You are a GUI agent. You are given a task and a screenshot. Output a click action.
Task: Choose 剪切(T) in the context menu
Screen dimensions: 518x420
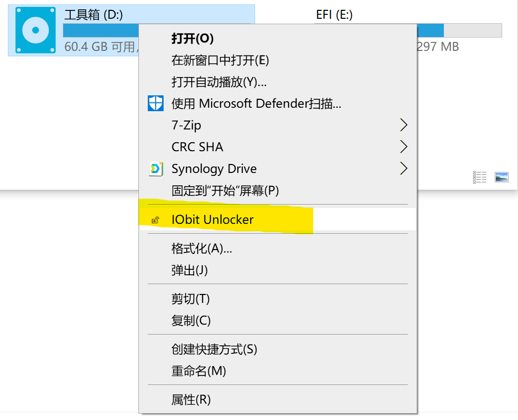(190, 298)
